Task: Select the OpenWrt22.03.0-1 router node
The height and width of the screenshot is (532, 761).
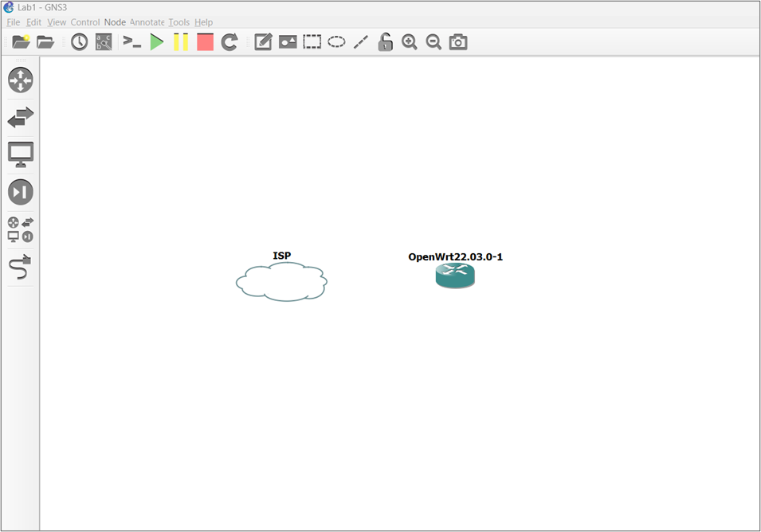Action: [455, 276]
